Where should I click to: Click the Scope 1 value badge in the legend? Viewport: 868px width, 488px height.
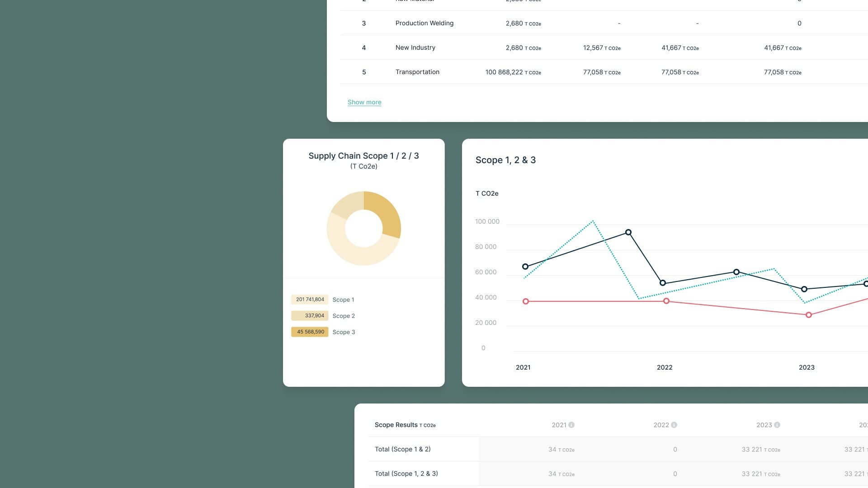[x=310, y=299]
